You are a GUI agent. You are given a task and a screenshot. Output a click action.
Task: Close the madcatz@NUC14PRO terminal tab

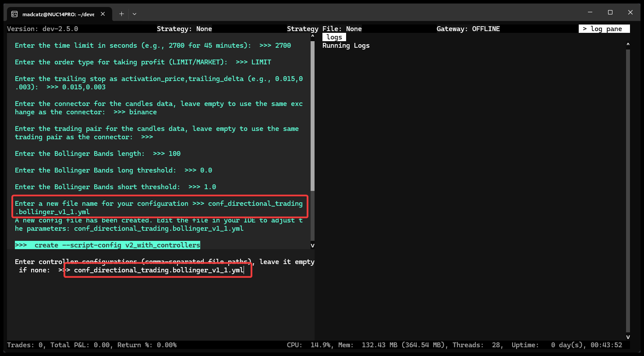[103, 14]
